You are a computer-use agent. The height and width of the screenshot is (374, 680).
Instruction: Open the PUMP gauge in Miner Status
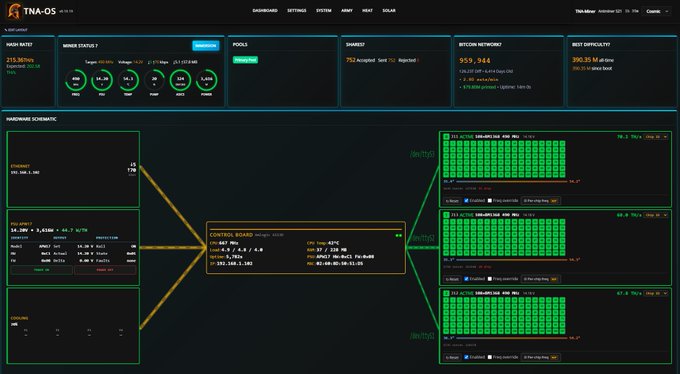[154, 80]
